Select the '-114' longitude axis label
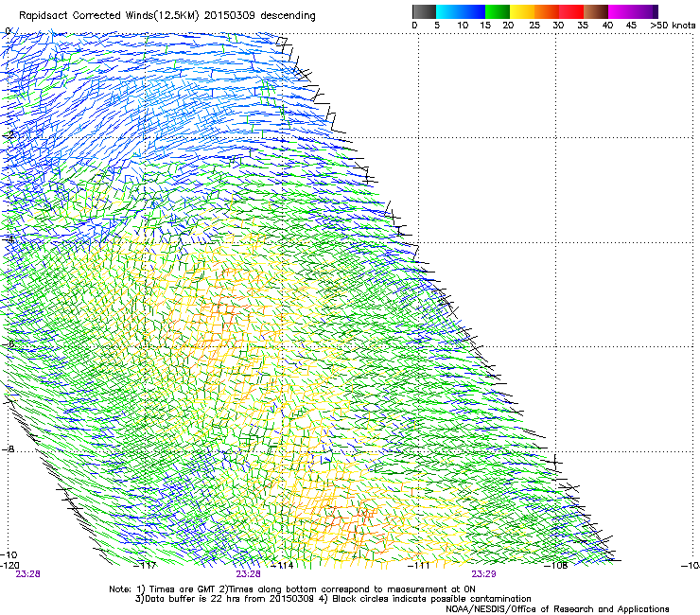This screenshot has width=700, height=615. pos(282,566)
